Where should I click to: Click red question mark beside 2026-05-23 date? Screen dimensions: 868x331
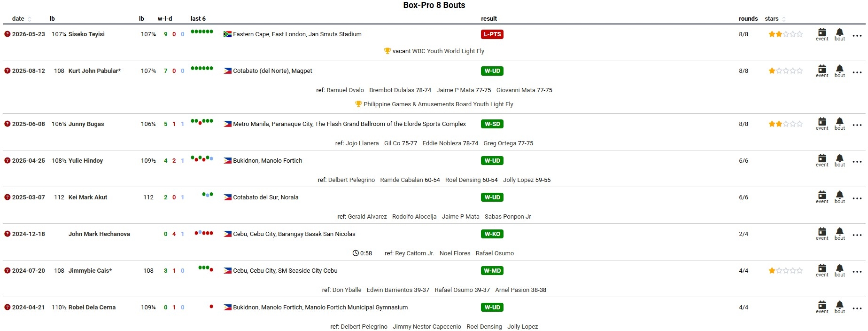click(7, 34)
